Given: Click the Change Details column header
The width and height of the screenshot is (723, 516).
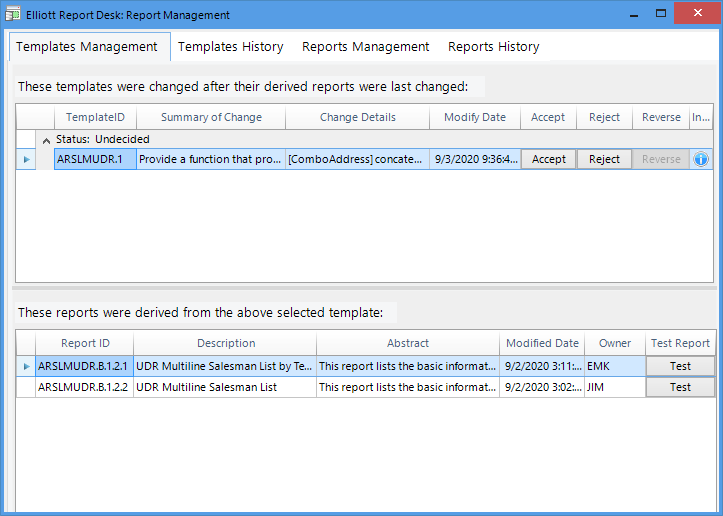Looking at the screenshot, I should coord(357,117).
